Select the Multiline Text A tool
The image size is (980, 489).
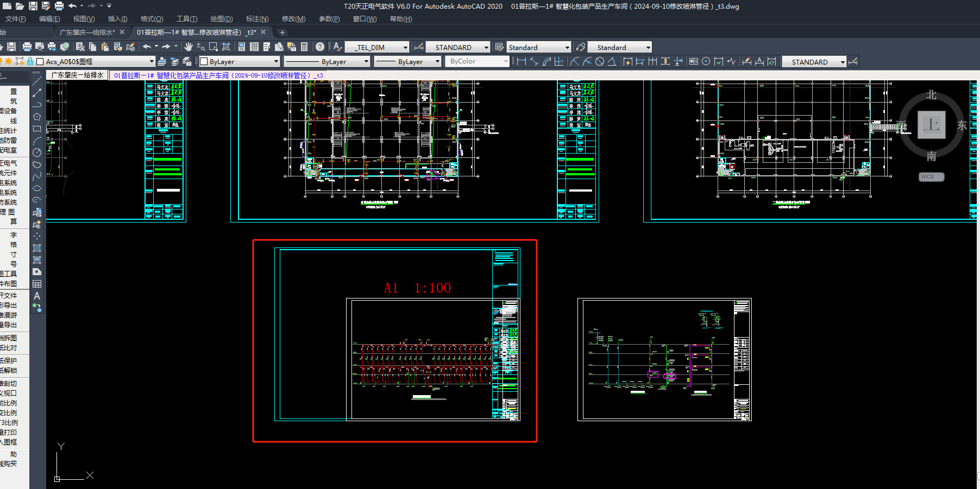coord(37,296)
